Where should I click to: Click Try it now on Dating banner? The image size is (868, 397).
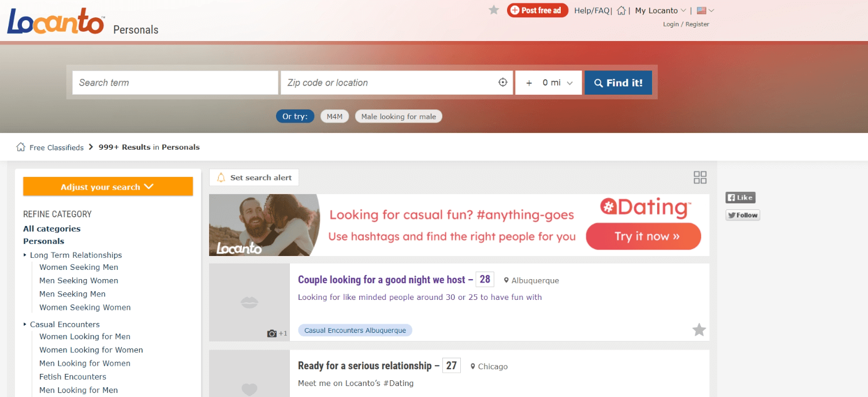[x=643, y=236]
